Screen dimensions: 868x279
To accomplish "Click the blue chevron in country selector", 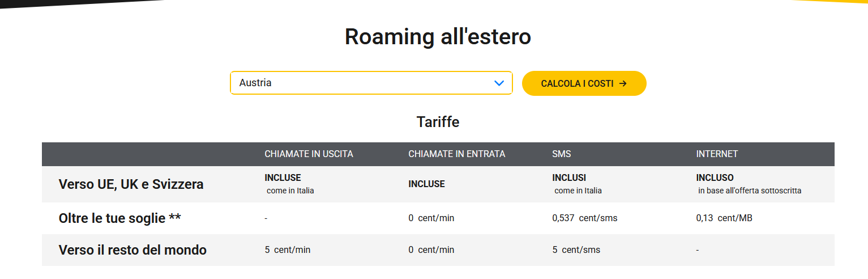I will (x=499, y=83).
